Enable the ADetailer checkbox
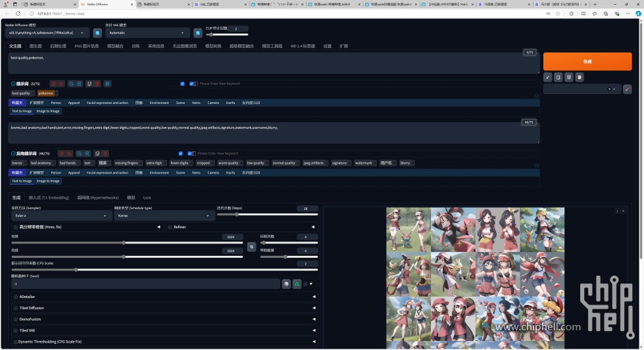This screenshot has width=644, height=350. click(x=16, y=297)
